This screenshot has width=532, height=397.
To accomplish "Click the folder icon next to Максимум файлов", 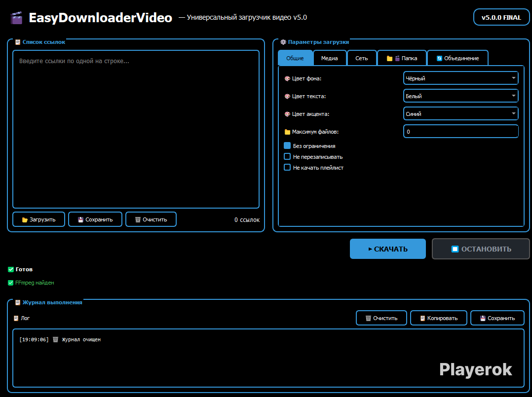I will (x=287, y=132).
